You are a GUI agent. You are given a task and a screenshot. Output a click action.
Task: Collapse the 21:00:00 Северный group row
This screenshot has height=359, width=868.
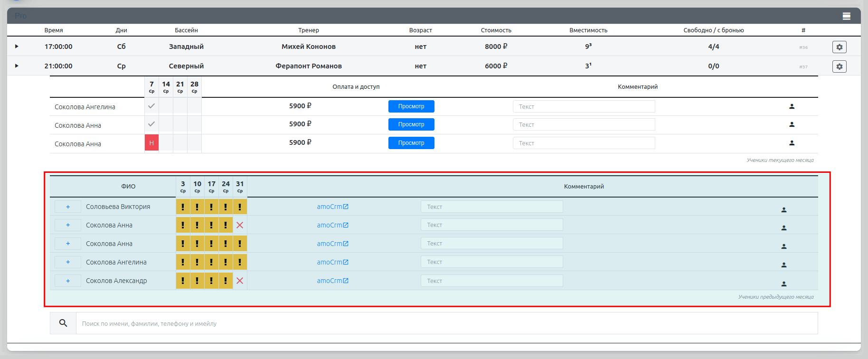point(17,66)
